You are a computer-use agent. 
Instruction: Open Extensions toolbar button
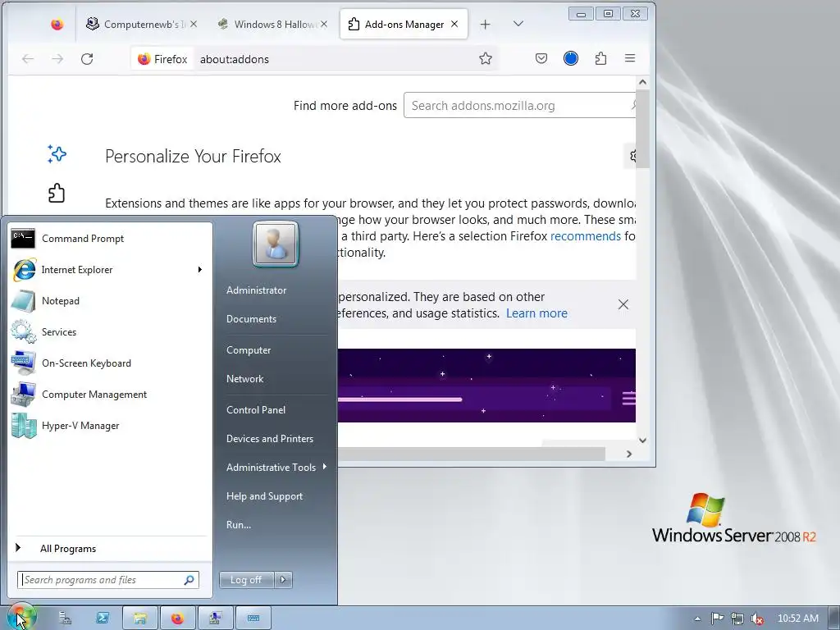[600, 58]
